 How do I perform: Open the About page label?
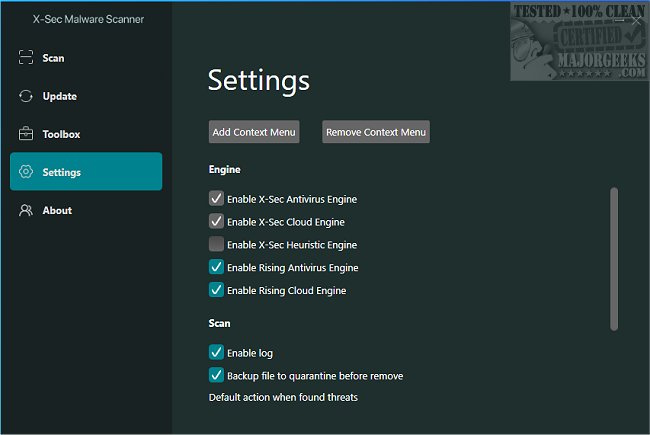57,211
